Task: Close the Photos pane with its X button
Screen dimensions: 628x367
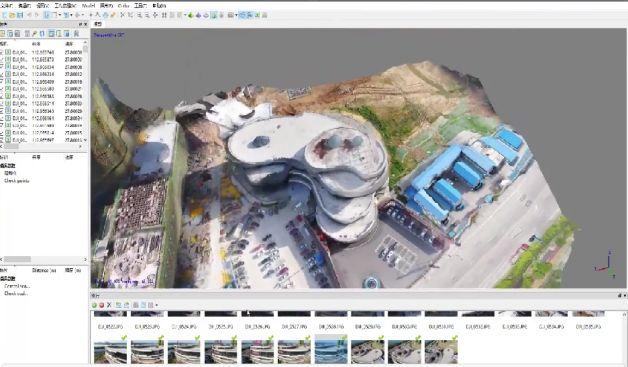Action: 625,296
